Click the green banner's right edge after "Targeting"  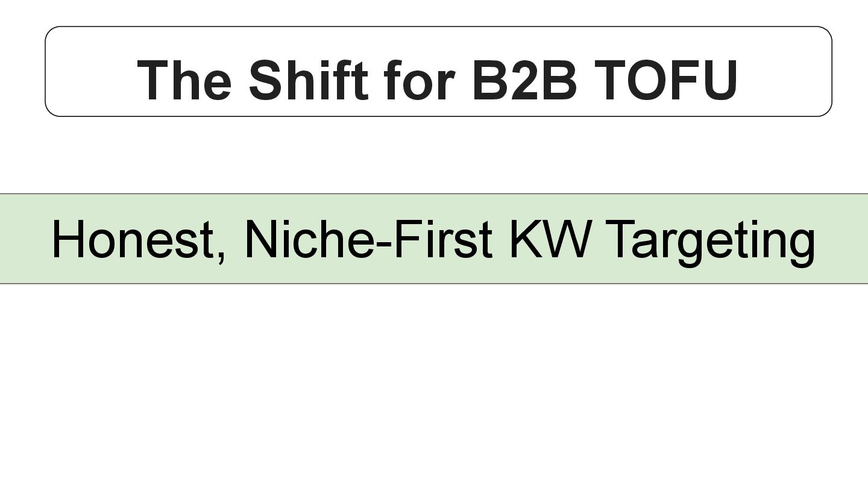pyautogui.click(x=844, y=239)
